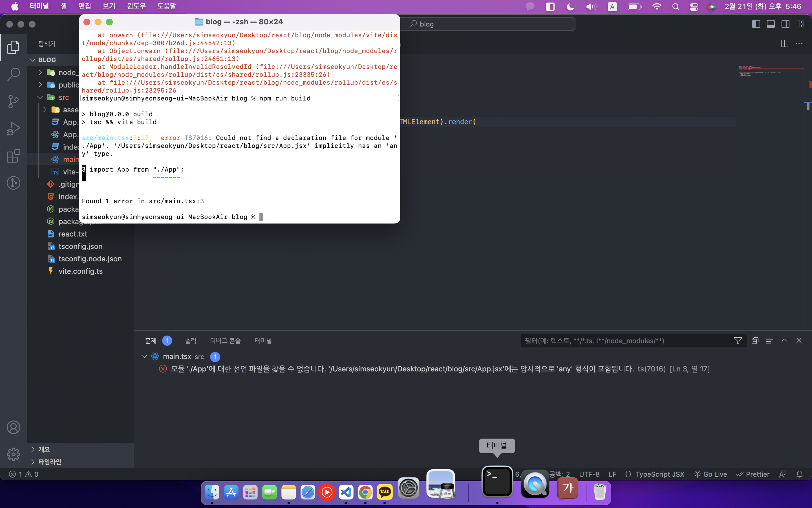Open Source Control view in activity bar

14,102
